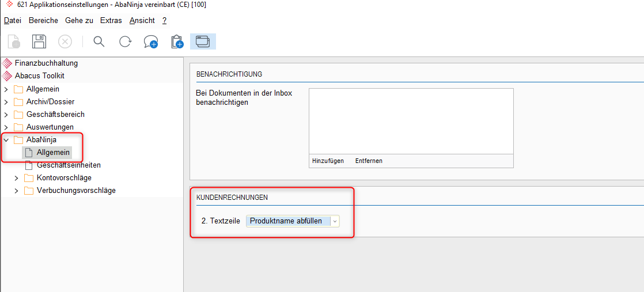Click the KUNDENRECHNUNGEN section header

coord(232,198)
